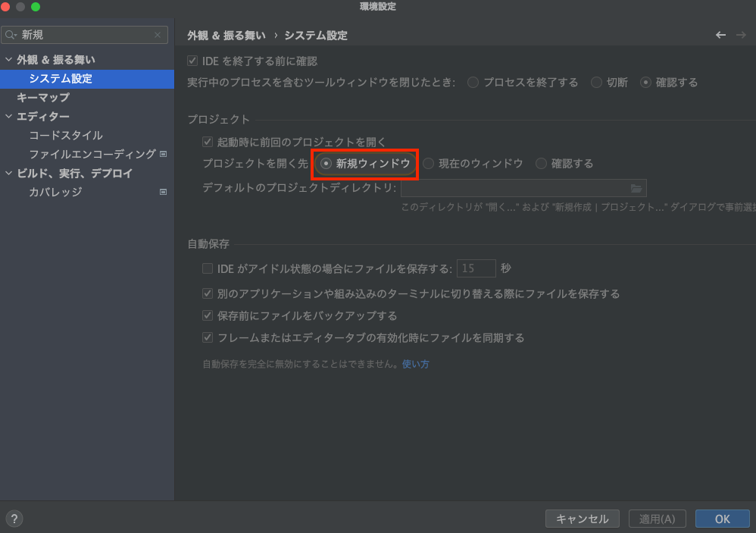Click the 適用(A) button
Image resolution: width=756 pixels, height=533 pixels.
[658, 519]
